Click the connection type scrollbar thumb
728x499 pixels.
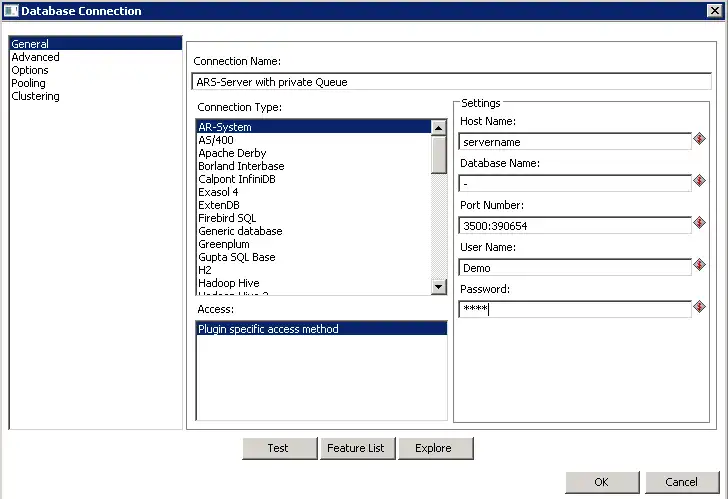click(x=438, y=155)
